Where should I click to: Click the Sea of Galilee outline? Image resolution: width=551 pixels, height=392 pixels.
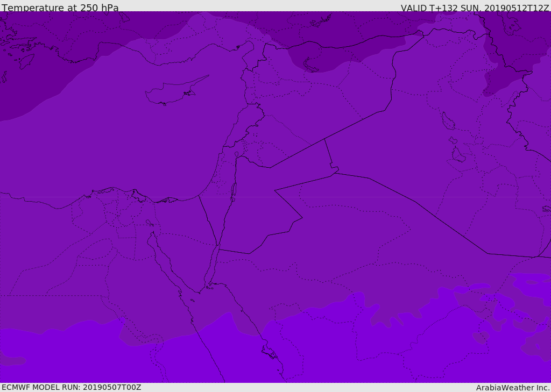pos(237,155)
